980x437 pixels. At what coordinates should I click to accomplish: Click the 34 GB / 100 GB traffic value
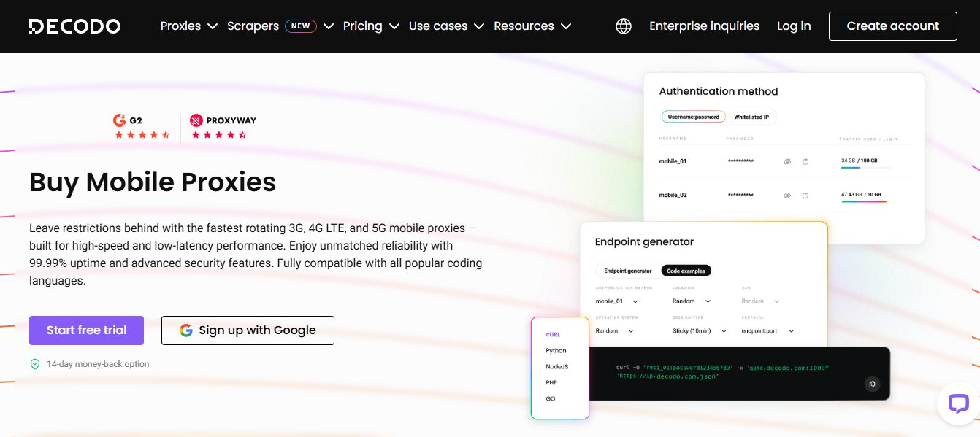click(x=860, y=161)
